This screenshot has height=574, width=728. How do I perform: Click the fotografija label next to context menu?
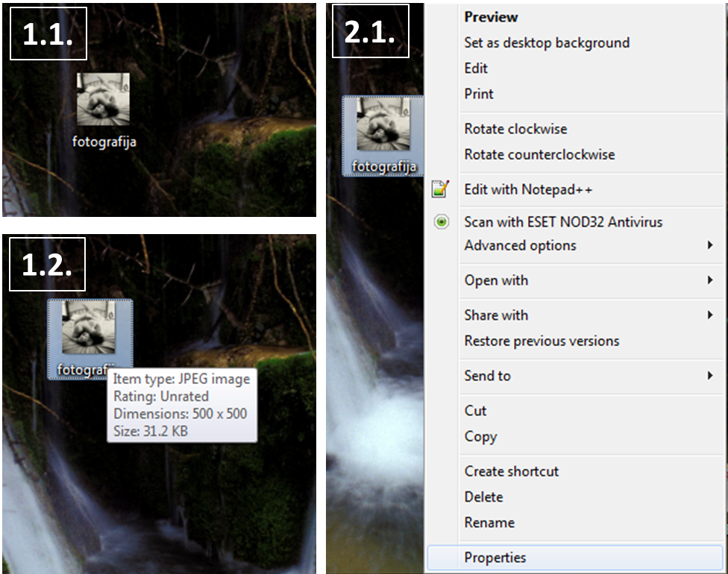click(383, 166)
